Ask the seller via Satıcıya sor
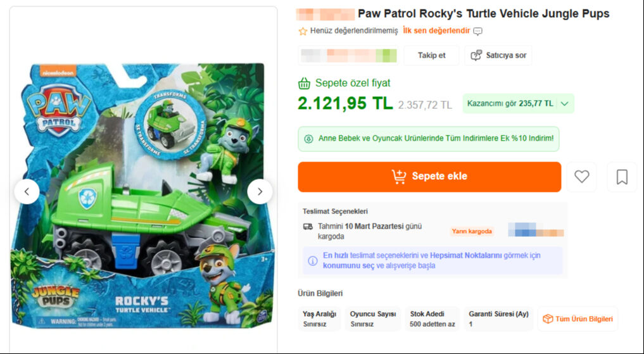 point(498,55)
